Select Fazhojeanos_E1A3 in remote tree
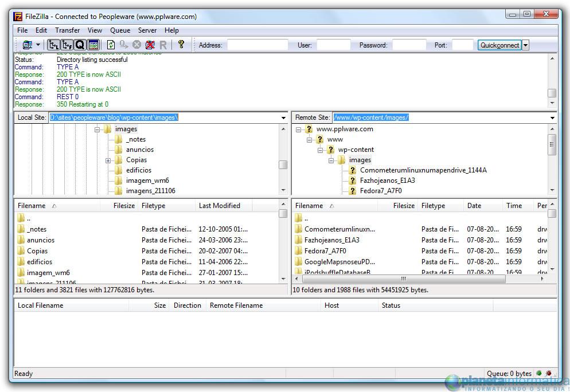This screenshot has width=570, height=392. [x=387, y=180]
